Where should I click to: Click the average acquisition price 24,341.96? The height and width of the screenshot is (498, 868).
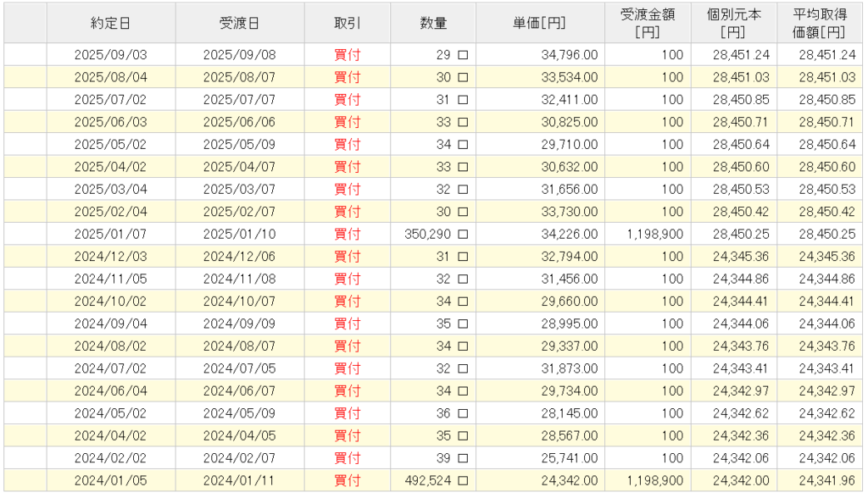click(x=826, y=480)
